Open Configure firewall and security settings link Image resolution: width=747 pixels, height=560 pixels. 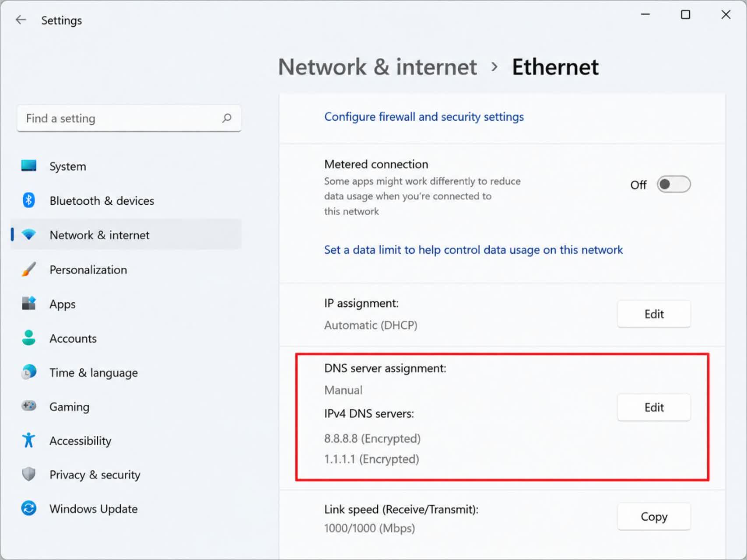pyautogui.click(x=424, y=117)
